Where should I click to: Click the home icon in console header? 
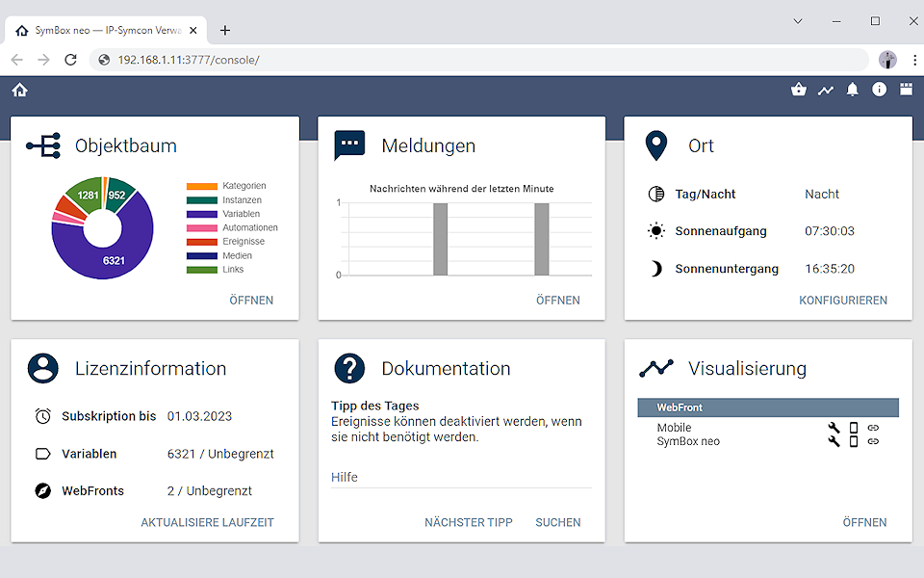(19, 90)
